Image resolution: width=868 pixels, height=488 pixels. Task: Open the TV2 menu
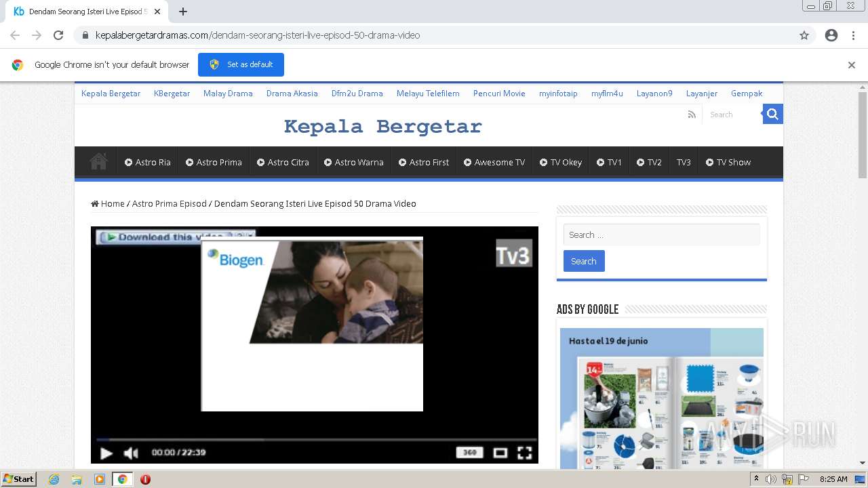pyautogui.click(x=649, y=162)
